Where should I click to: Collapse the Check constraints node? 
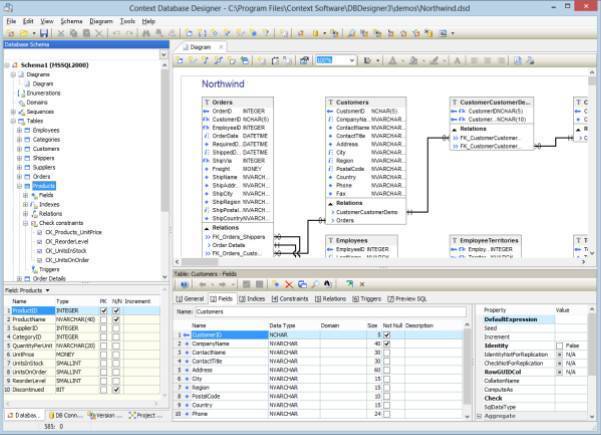pyautogui.click(x=25, y=223)
